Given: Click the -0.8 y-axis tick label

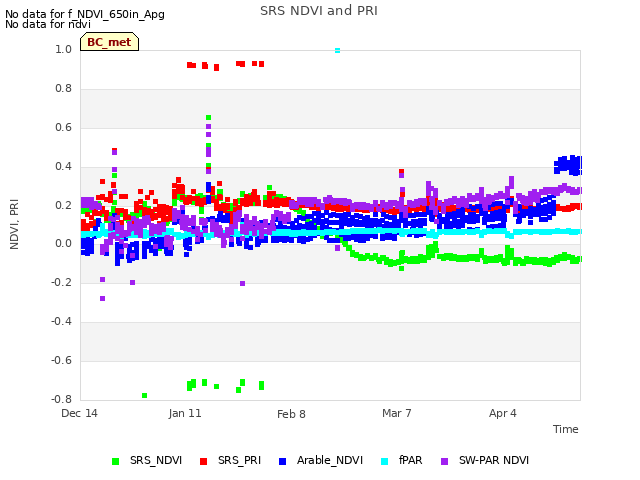Looking at the screenshot, I should tap(61, 399).
